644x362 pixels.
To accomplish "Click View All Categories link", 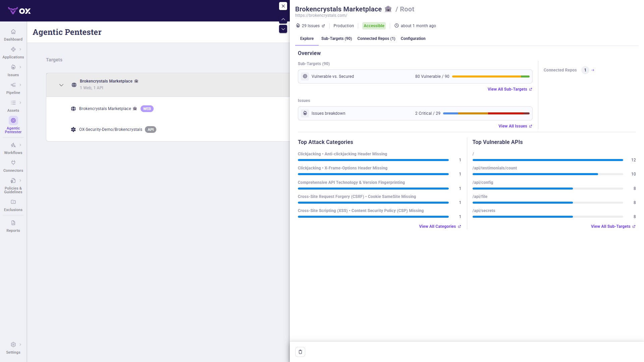I will point(440,226).
